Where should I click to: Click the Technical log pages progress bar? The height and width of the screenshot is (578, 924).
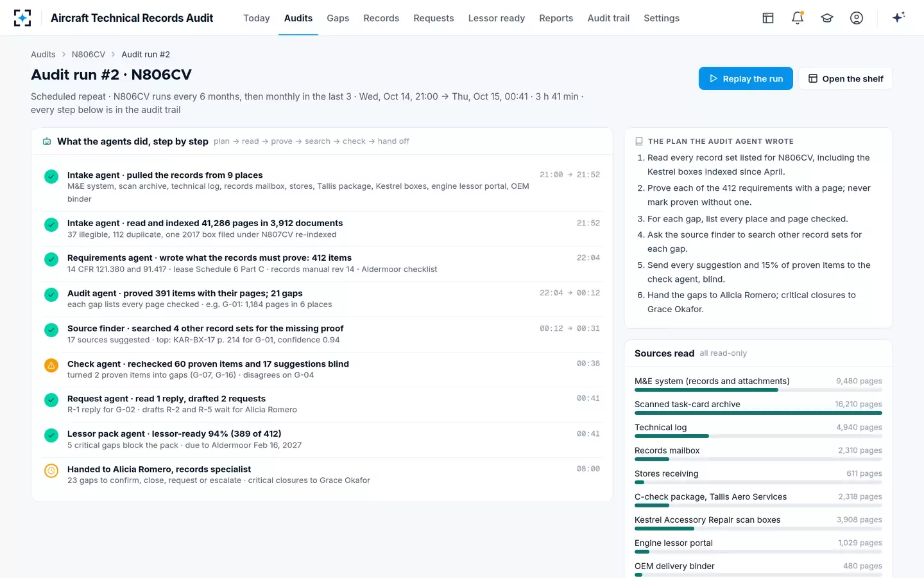(x=758, y=436)
